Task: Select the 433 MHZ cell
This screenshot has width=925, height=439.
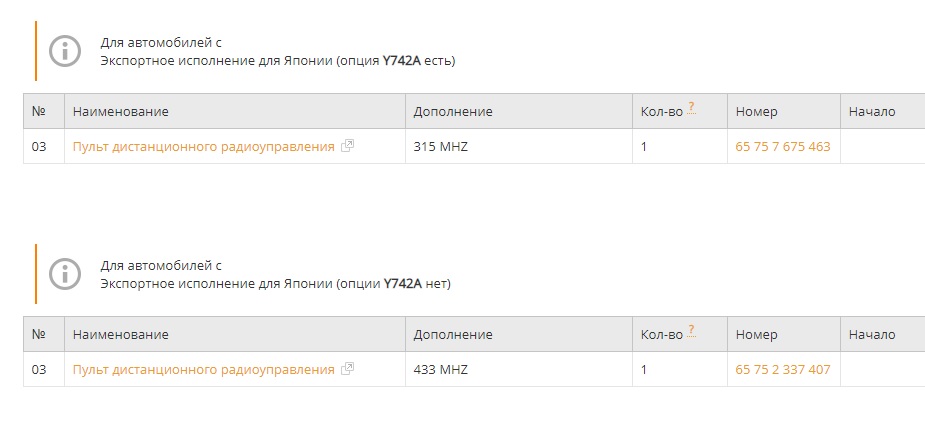Action: (441, 370)
